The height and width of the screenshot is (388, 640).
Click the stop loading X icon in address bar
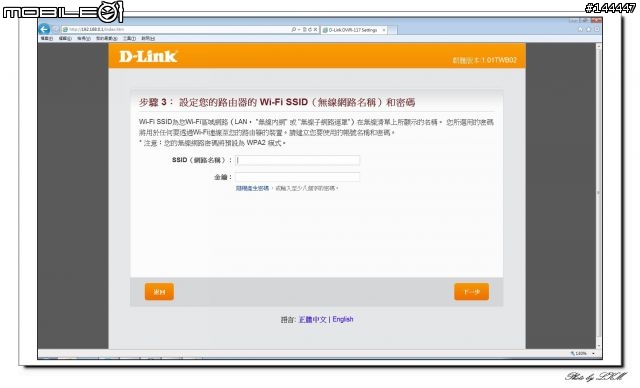click(316, 30)
